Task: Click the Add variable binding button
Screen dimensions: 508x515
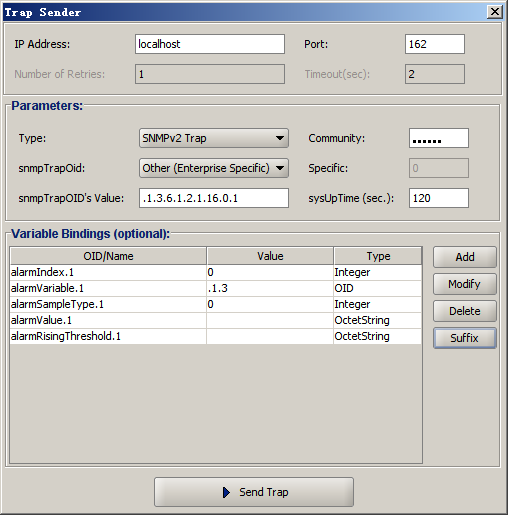Action: click(x=465, y=257)
